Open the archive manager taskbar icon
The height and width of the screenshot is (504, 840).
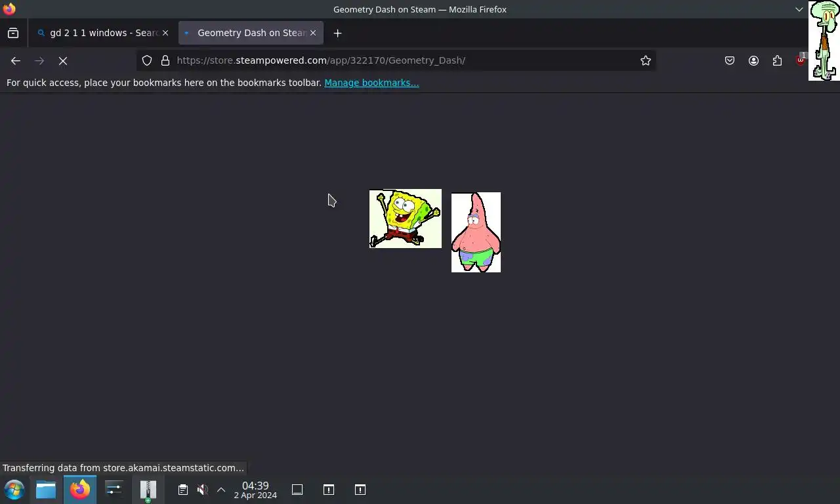point(148,490)
